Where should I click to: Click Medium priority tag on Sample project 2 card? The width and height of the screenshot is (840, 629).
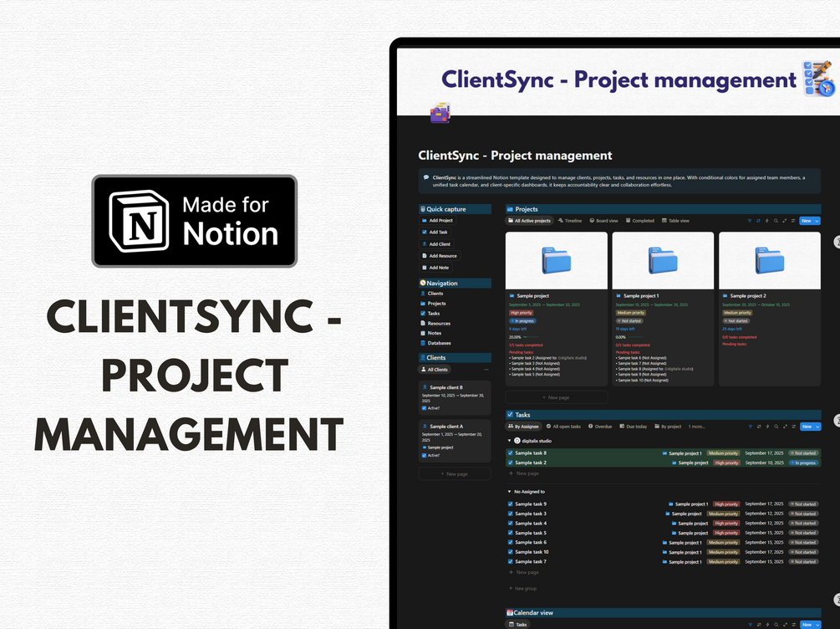[738, 313]
